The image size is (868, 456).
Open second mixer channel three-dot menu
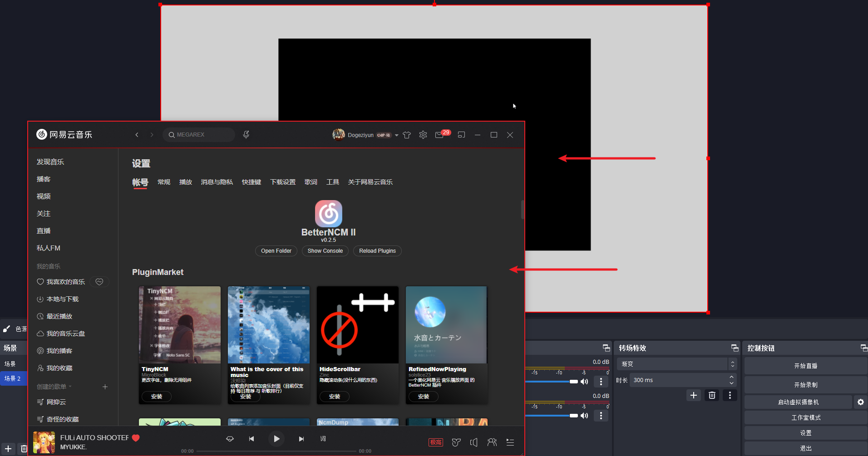[x=601, y=416]
